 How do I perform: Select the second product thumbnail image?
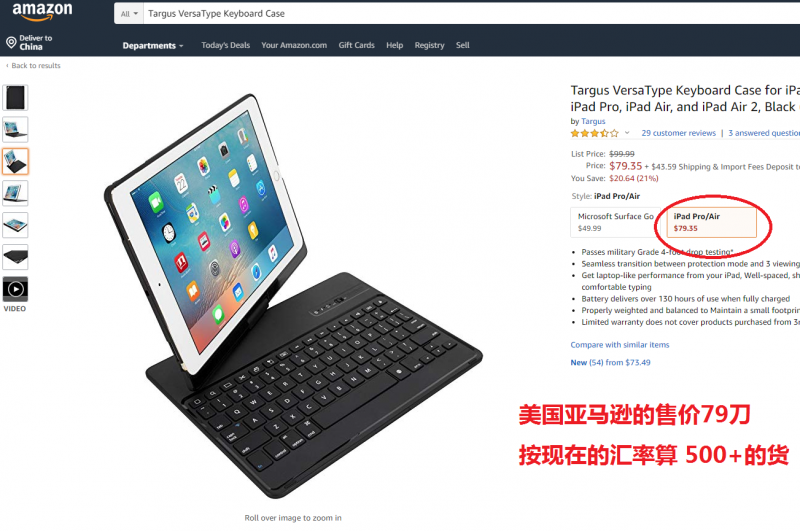tap(15, 130)
